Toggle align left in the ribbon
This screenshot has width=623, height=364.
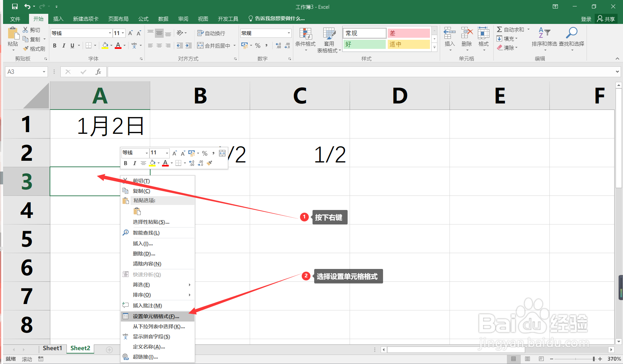click(x=151, y=45)
